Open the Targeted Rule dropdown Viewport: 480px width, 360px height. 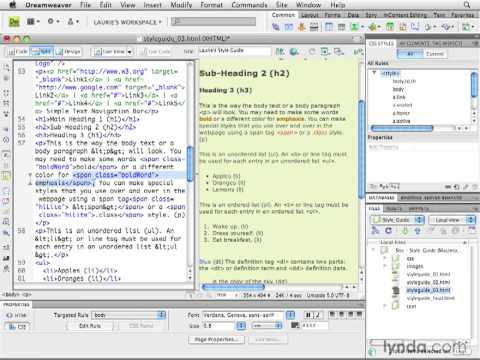coord(129,315)
